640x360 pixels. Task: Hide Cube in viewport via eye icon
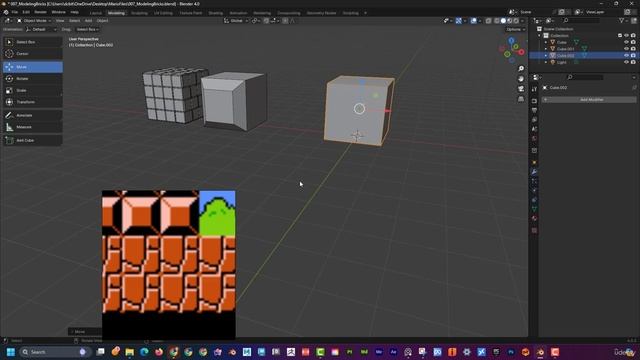(627, 42)
